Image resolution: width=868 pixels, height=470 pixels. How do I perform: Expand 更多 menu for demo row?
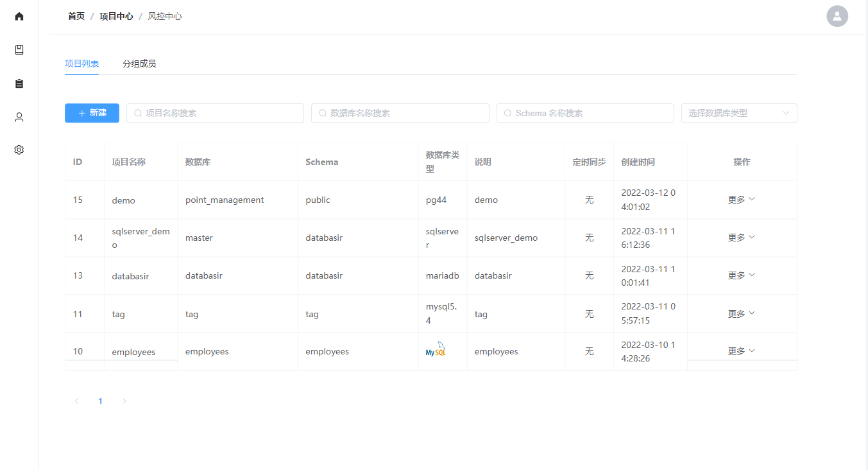coord(742,200)
